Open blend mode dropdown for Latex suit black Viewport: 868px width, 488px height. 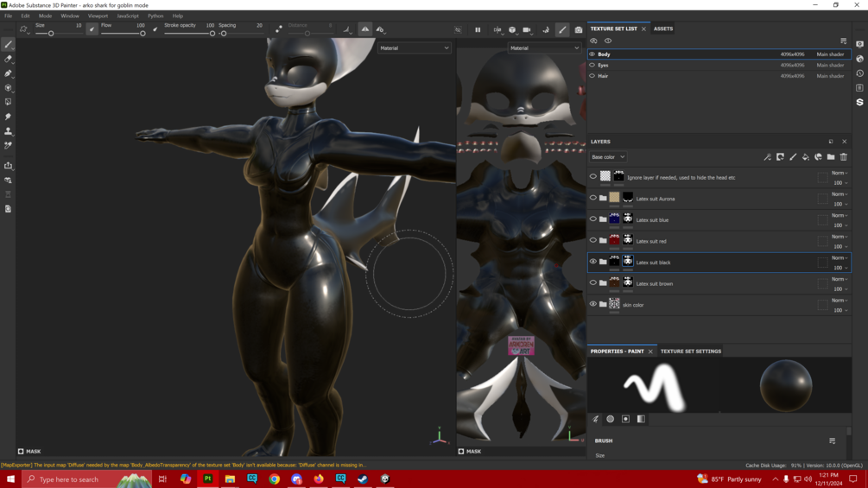coord(839,258)
